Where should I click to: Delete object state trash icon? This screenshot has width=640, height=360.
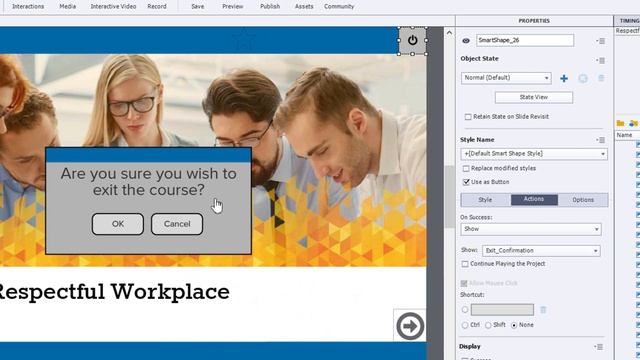601,78
